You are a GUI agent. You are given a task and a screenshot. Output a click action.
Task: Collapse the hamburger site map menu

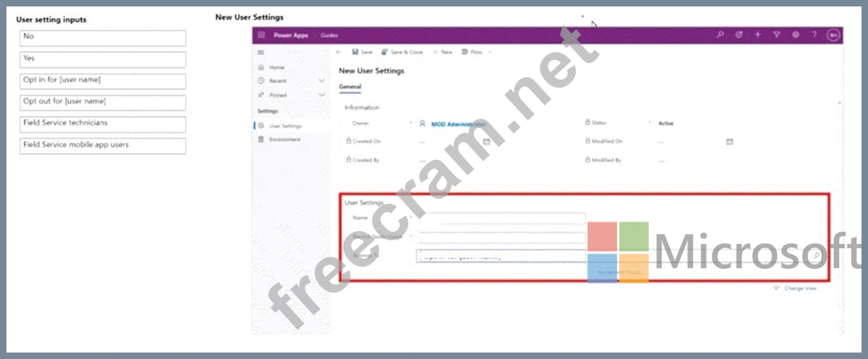(261, 53)
